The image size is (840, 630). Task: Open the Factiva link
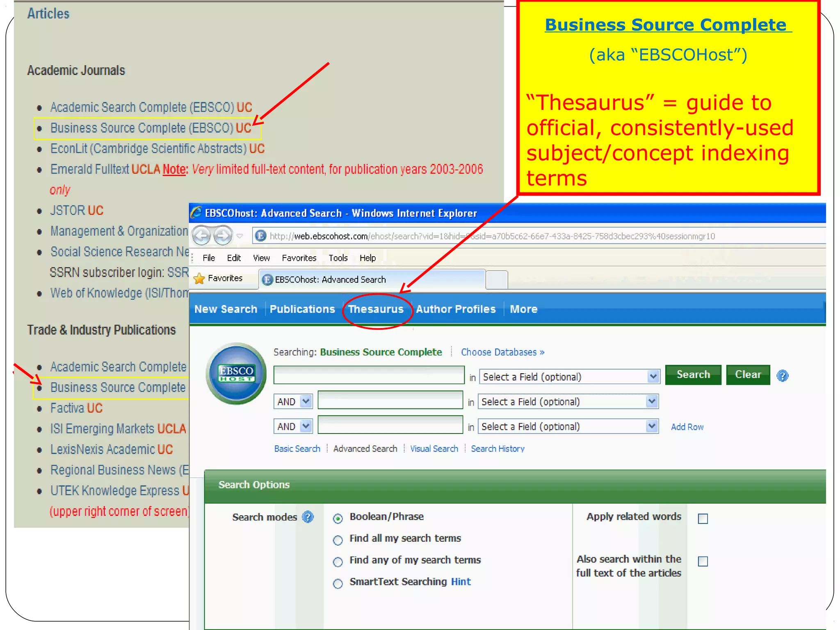67,408
